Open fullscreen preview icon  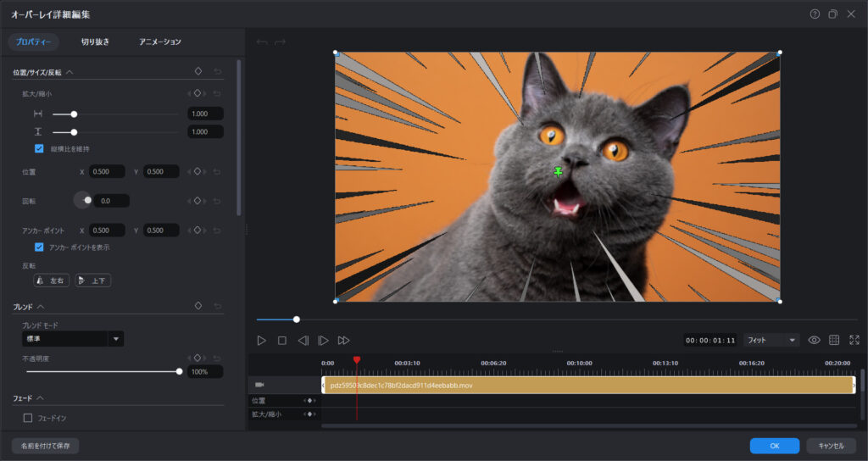854,340
